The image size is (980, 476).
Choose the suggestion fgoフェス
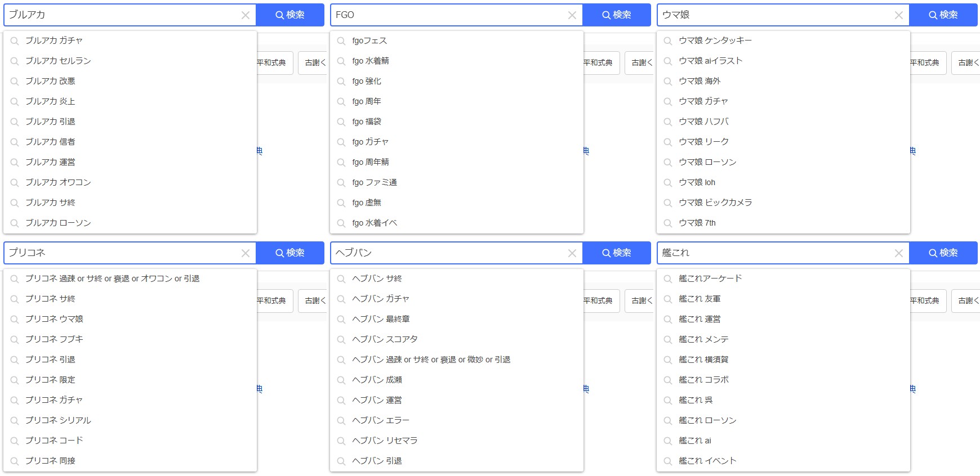click(457, 41)
